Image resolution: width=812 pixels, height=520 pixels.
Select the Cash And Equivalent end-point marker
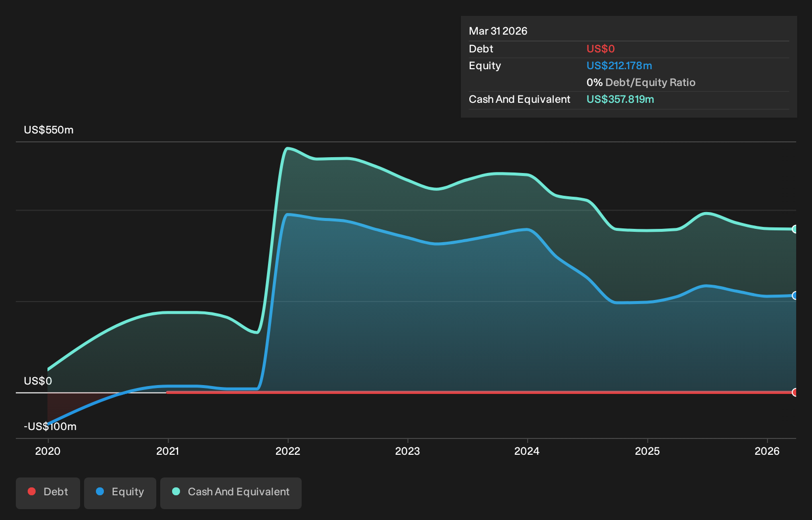click(x=795, y=229)
